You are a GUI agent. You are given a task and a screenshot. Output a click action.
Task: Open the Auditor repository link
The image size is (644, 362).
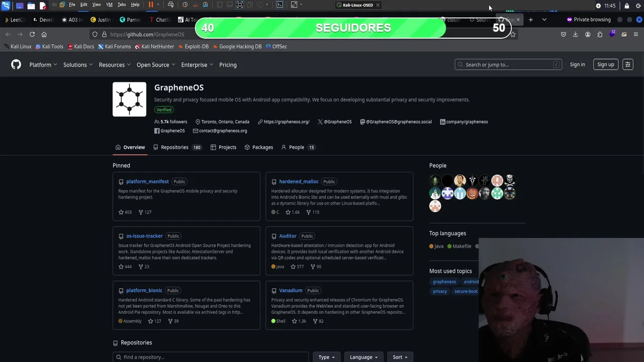(x=288, y=236)
